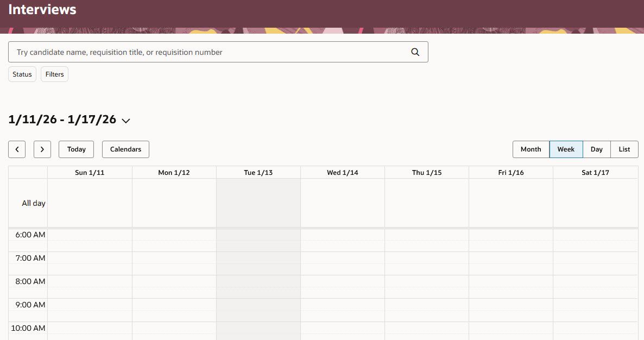Switch to Month view
This screenshot has width=644, height=340.
tap(531, 149)
